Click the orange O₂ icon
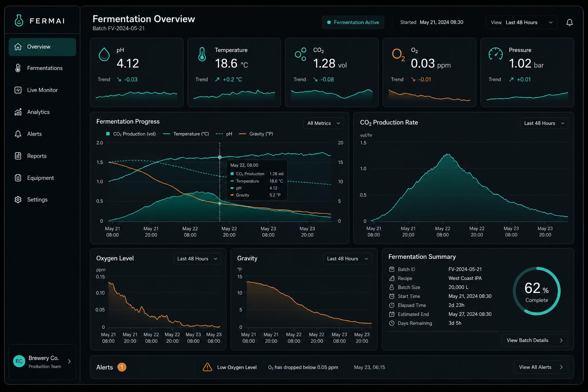This screenshot has width=588, height=392. [x=399, y=55]
